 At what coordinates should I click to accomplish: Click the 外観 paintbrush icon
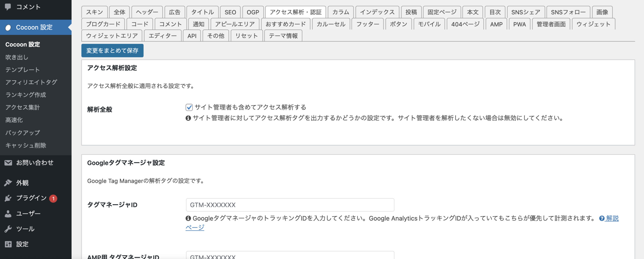pyautogui.click(x=8, y=183)
